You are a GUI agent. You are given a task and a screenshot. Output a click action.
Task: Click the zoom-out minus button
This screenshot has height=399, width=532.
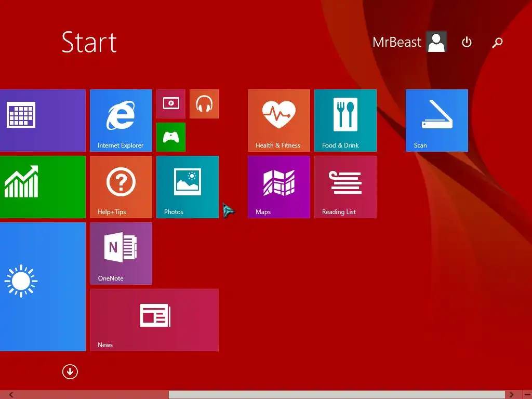click(x=527, y=395)
